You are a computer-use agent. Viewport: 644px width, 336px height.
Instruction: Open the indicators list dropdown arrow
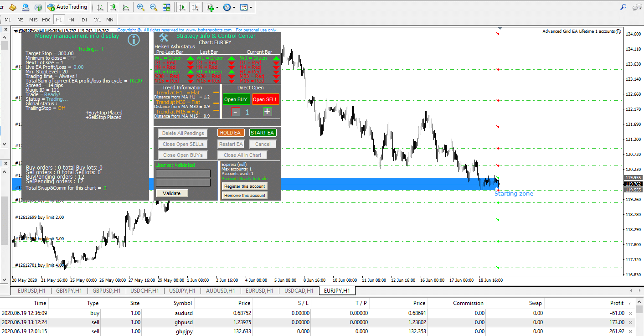tap(217, 8)
